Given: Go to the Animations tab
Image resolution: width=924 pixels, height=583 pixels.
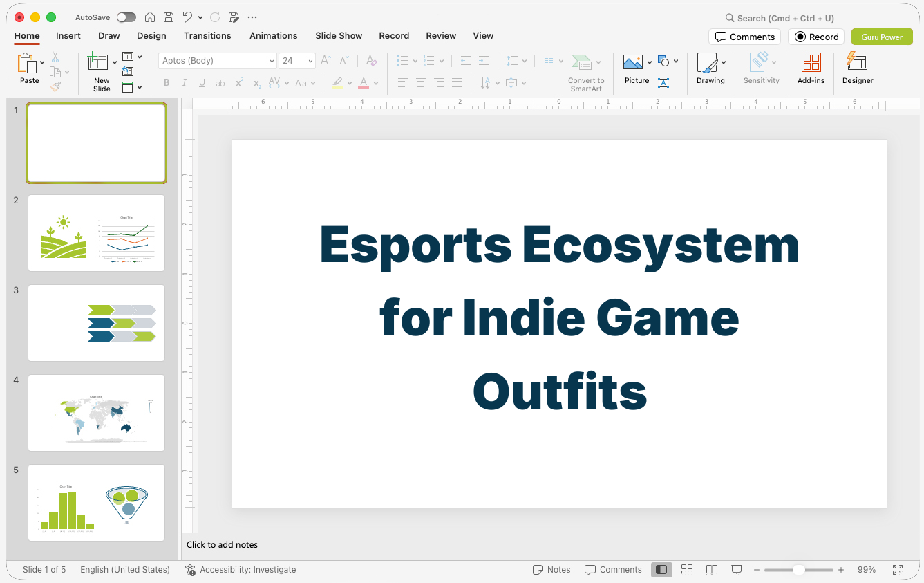Looking at the screenshot, I should point(274,35).
